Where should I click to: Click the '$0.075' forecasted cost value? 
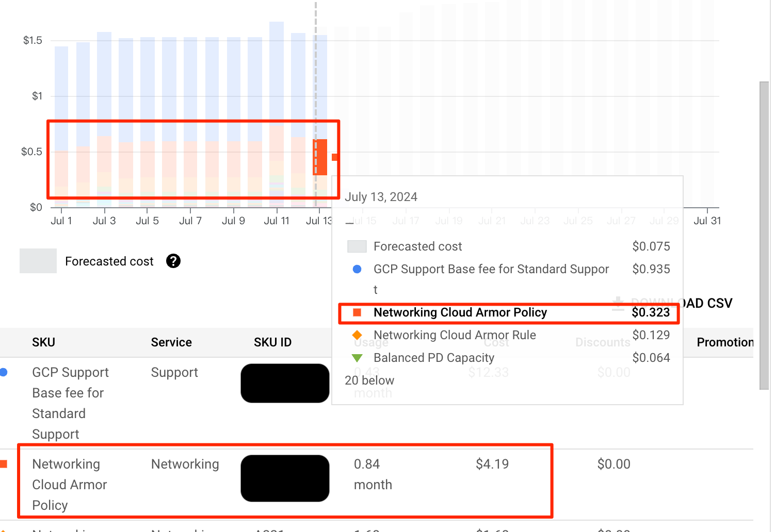point(651,246)
